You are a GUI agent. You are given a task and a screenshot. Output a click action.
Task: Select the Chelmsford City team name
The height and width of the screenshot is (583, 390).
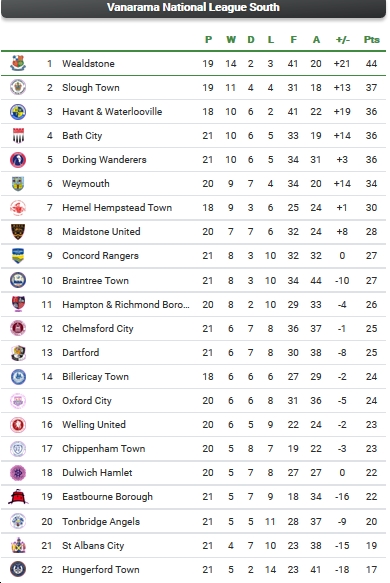(x=97, y=329)
